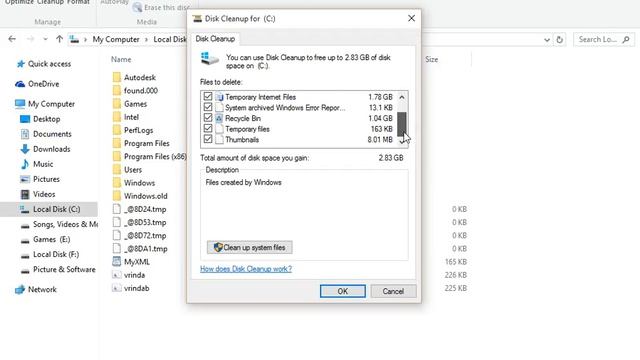Screen dimensions: 640x360
Task: Select the Recycle Bin icon in the cleanup list
Action: coord(219,118)
